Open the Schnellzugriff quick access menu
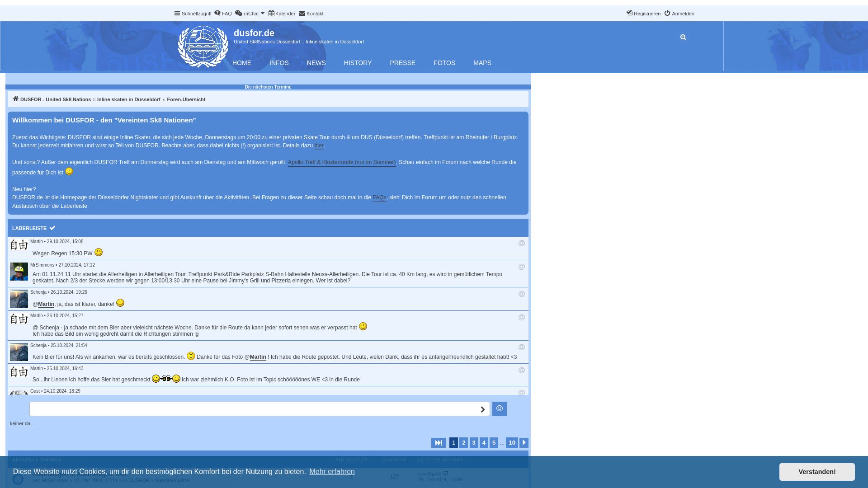This screenshot has height=488, width=868. (x=193, y=14)
